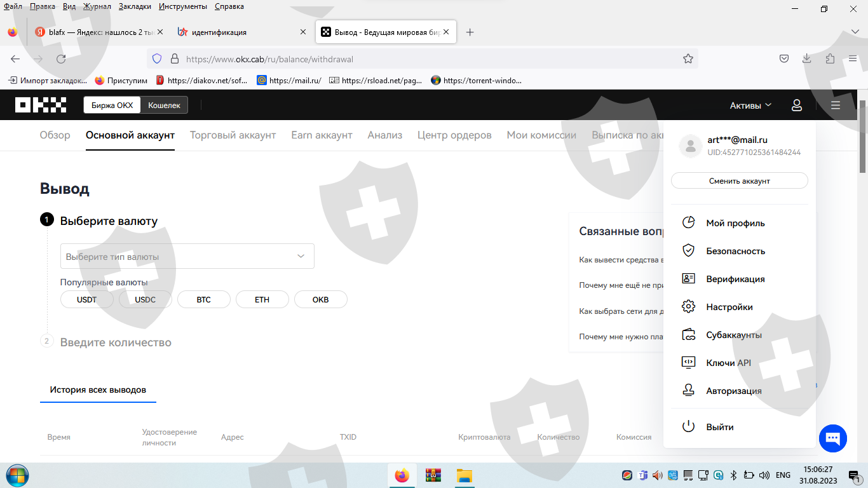Open the ESET tray icon
This screenshot has width=868, height=488.
(719, 475)
